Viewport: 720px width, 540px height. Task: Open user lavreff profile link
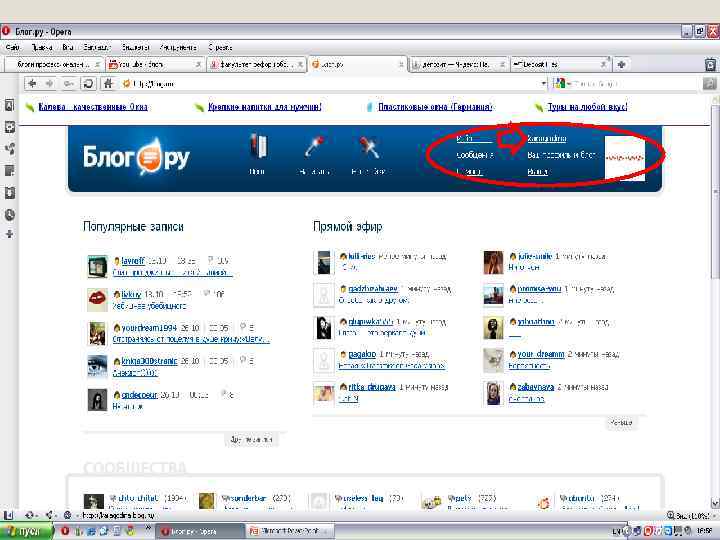[x=133, y=260]
